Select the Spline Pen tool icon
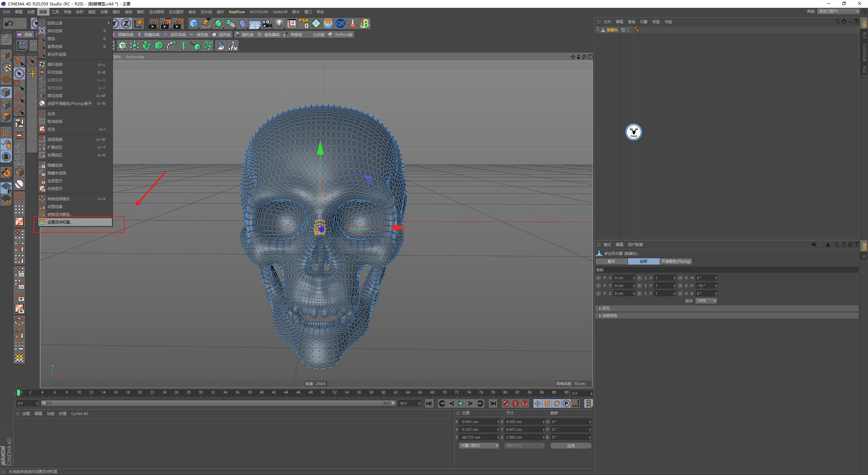The image size is (868, 475). tap(206, 23)
